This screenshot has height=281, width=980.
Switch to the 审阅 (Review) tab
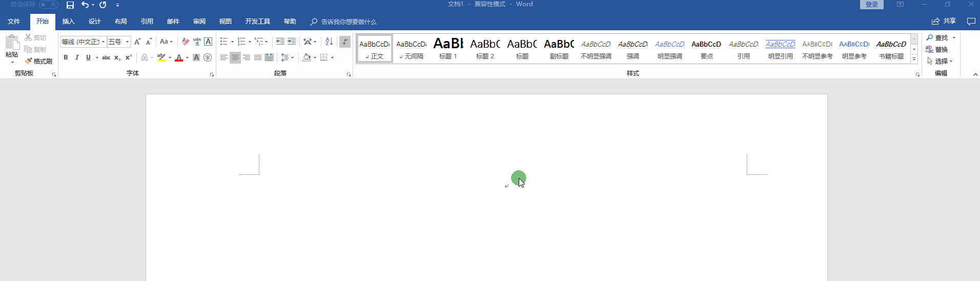click(199, 22)
